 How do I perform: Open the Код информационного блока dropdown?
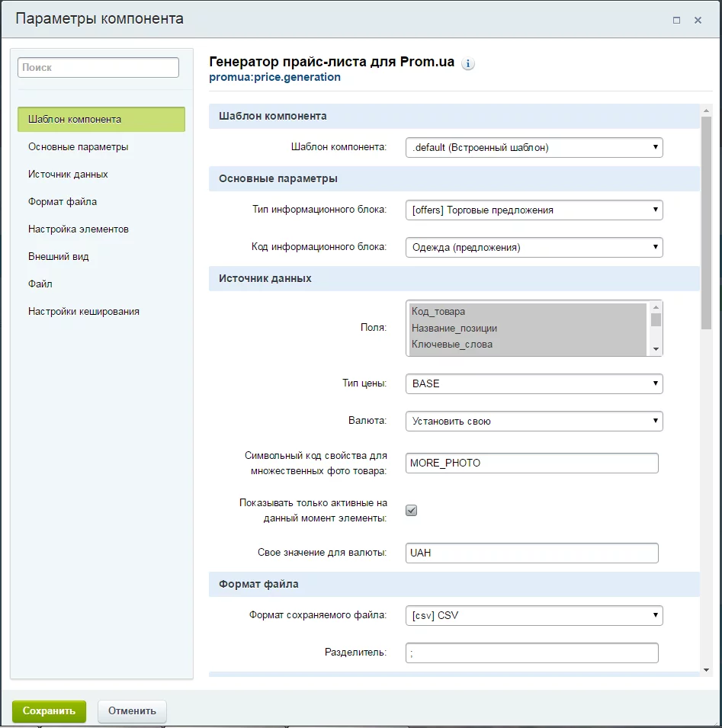[x=534, y=247]
